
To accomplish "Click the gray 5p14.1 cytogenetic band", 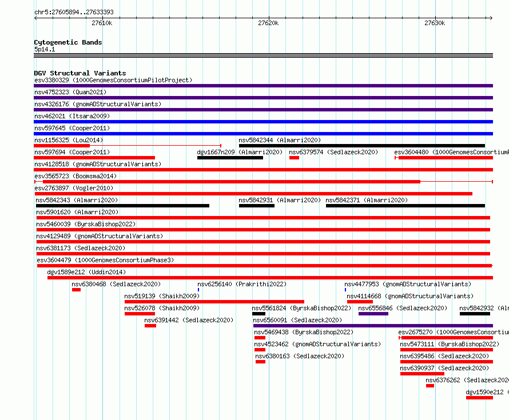I will pyautogui.click(x=263, y=55).
